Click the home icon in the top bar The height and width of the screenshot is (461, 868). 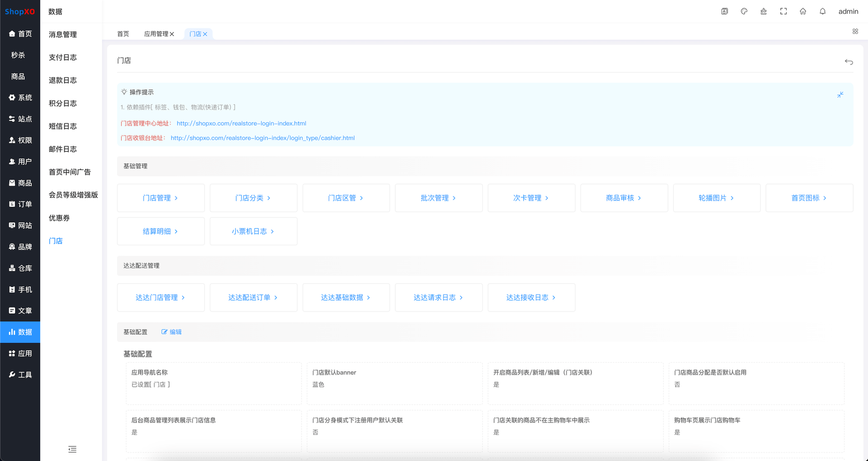pyautogui.click(x=803, y=11)
